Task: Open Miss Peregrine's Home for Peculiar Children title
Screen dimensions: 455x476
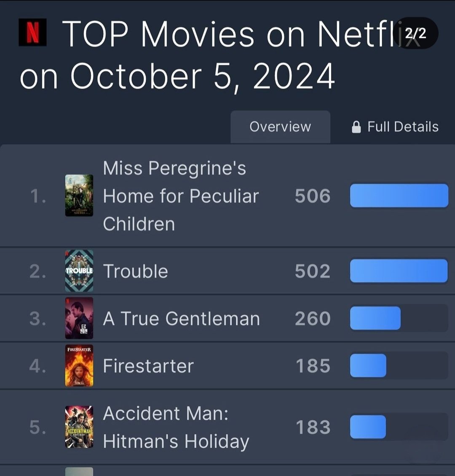Action: (x=181, y=196)
